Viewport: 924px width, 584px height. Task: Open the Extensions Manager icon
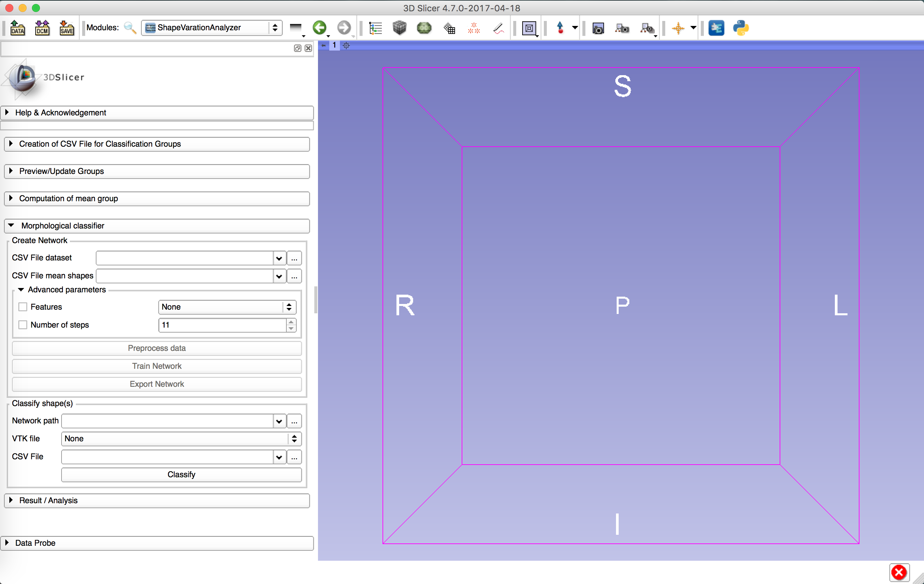[716, 28]
